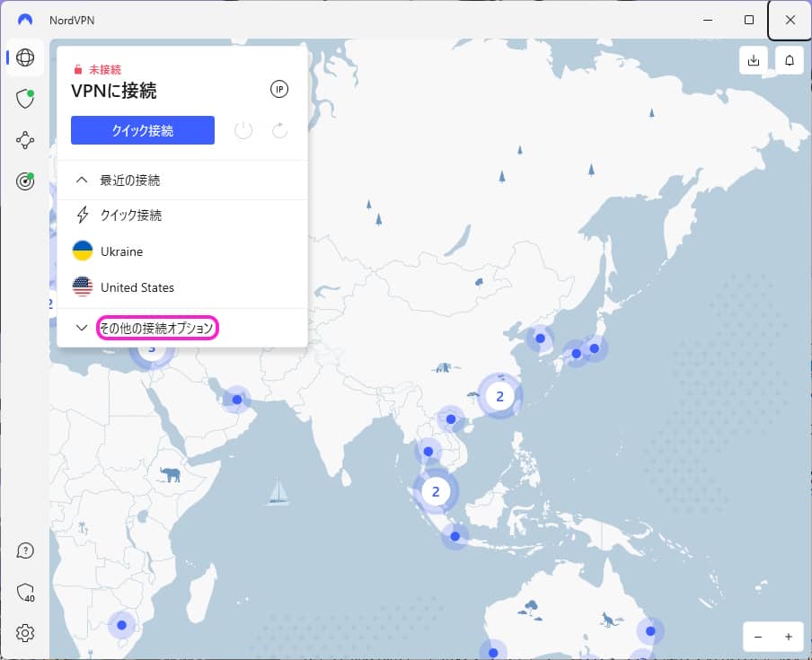Open the 2-server cluster near Malaysia
Viewport: 812px width, 660px height.
436,491
